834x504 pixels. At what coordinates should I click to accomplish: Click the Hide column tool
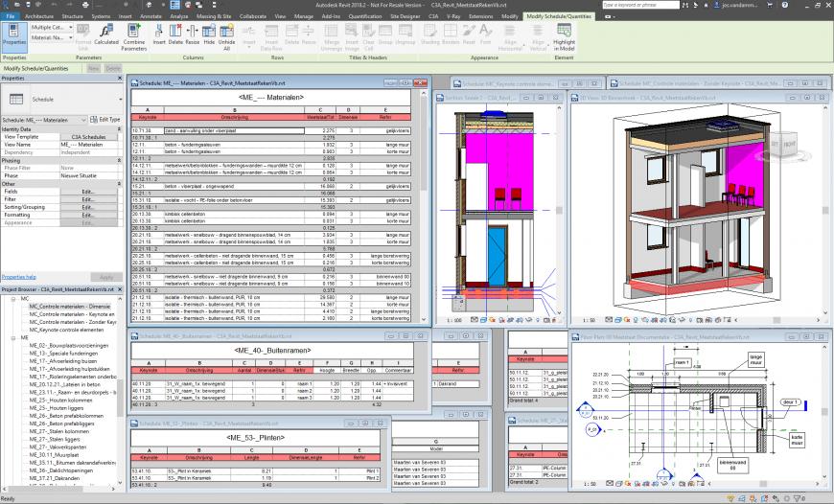coord(209,35)
